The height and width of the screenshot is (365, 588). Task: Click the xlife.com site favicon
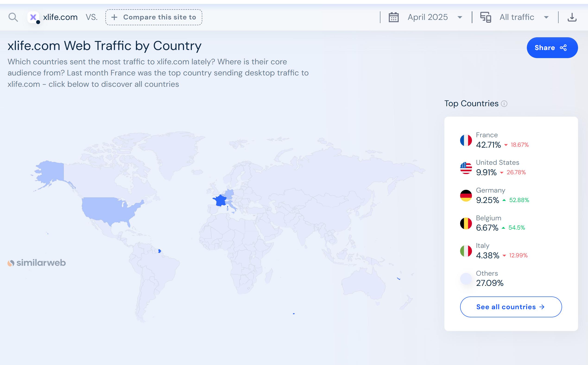point(33,17)
